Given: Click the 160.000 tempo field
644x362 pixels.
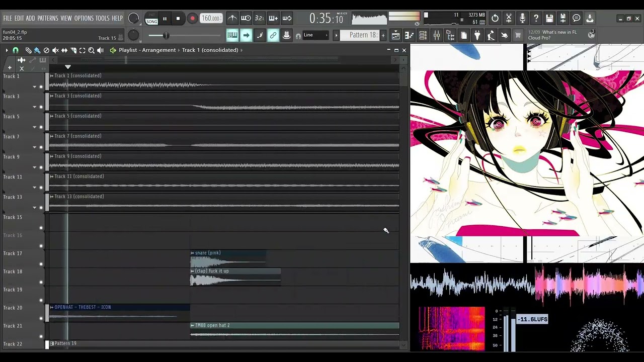Looking at the screenshot, I should click(x=211, y=19).
